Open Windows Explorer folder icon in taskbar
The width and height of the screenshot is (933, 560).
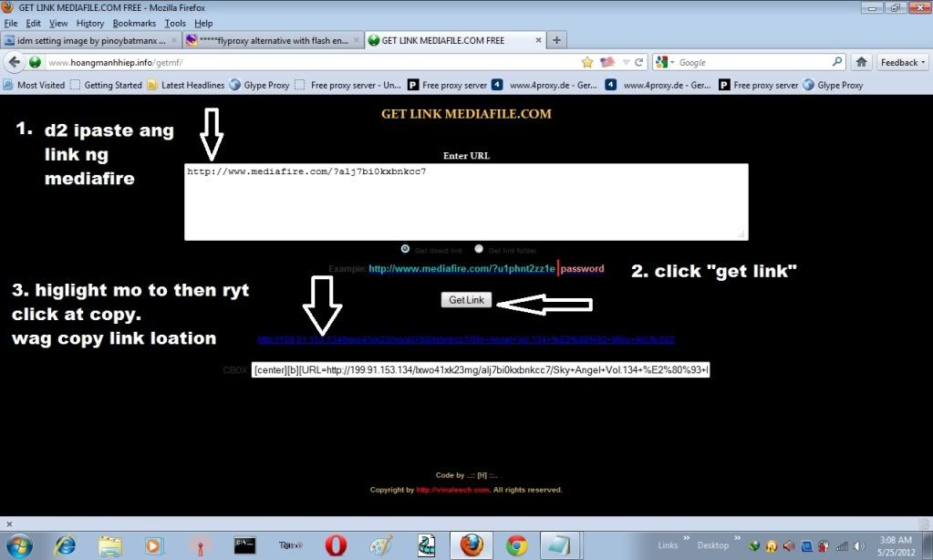(x=110, y=545)
